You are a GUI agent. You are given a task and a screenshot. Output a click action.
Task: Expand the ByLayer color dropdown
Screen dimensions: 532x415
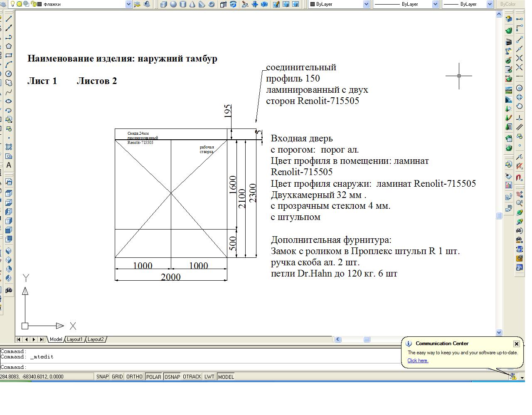coord(366,5)
